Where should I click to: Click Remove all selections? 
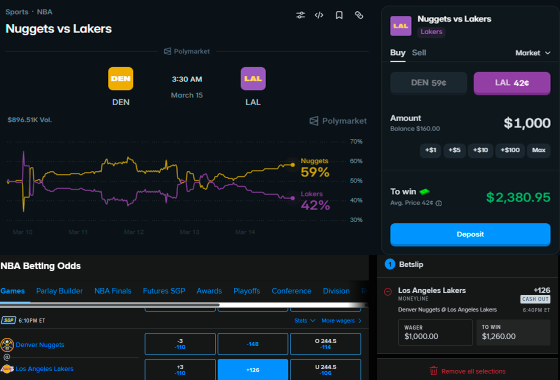click(x=473, y=371)
